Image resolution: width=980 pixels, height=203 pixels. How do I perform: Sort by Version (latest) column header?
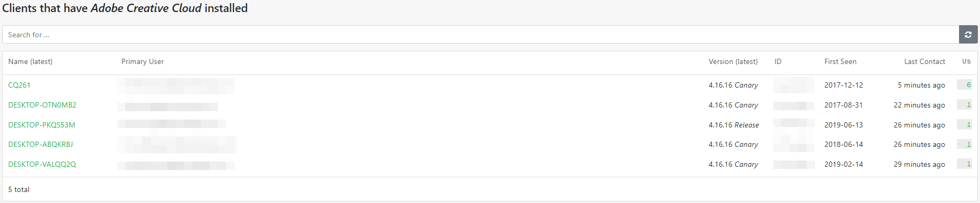coord(733,61)
